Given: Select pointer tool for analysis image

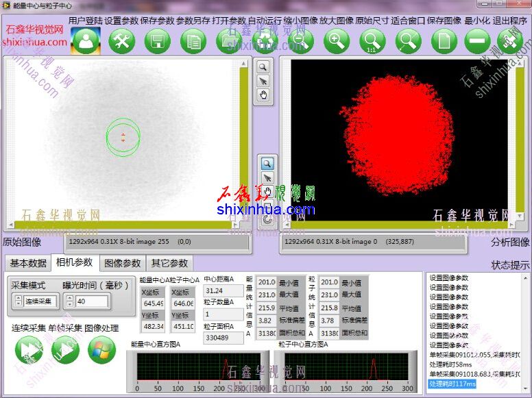Looking at the screenshot, I should tap(267, 178).
